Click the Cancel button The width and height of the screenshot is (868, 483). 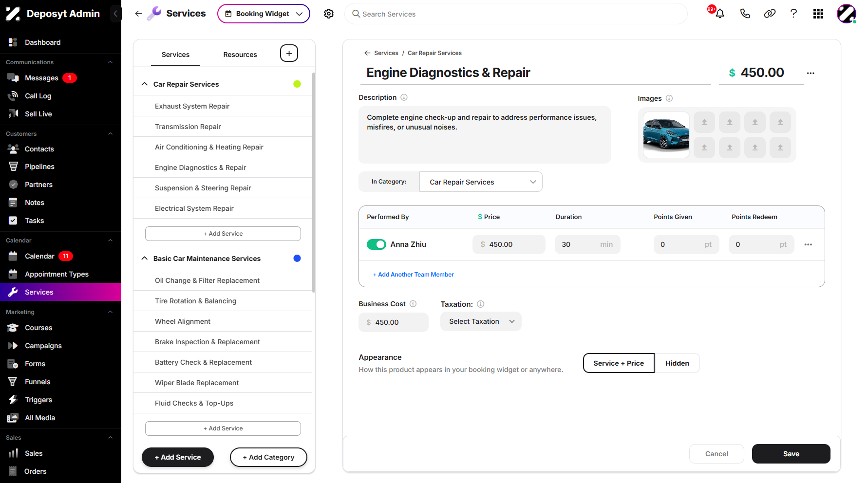(717, 454)
